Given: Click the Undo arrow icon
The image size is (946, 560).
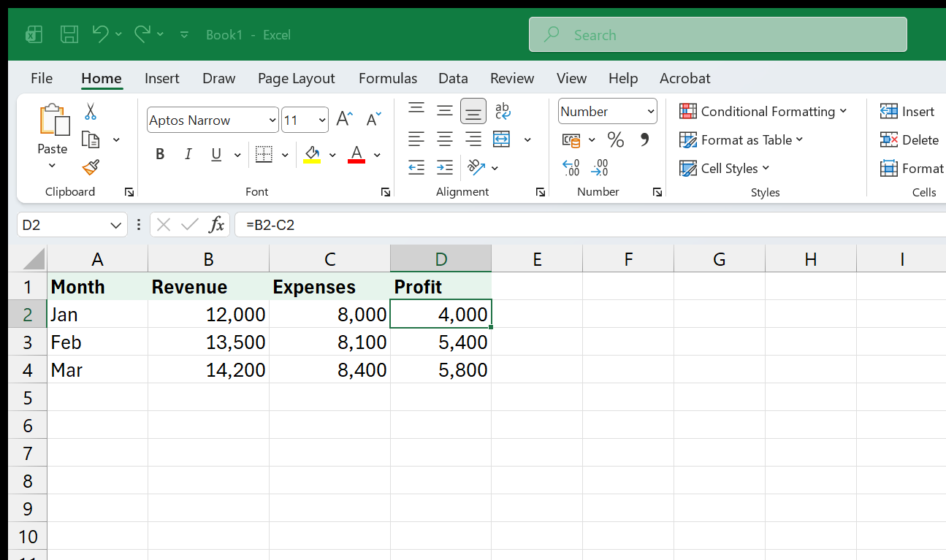Looking at the screenshot, I should click(100, 34).
